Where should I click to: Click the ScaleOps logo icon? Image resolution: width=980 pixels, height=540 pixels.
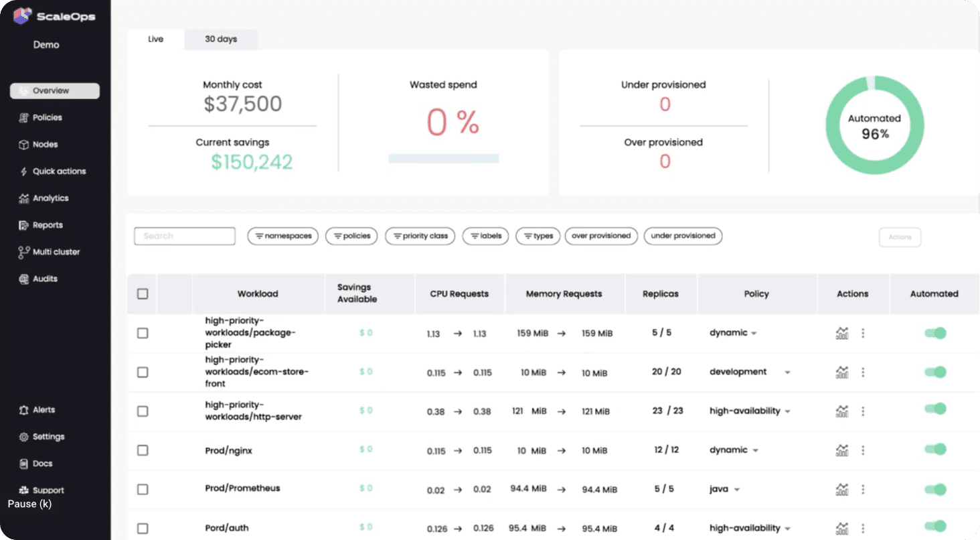coord(23,16)
